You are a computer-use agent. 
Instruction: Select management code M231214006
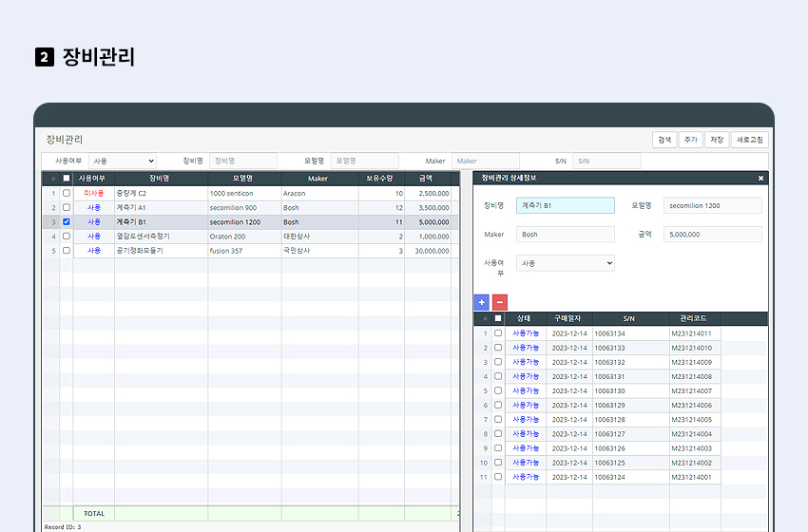point(695,406)
